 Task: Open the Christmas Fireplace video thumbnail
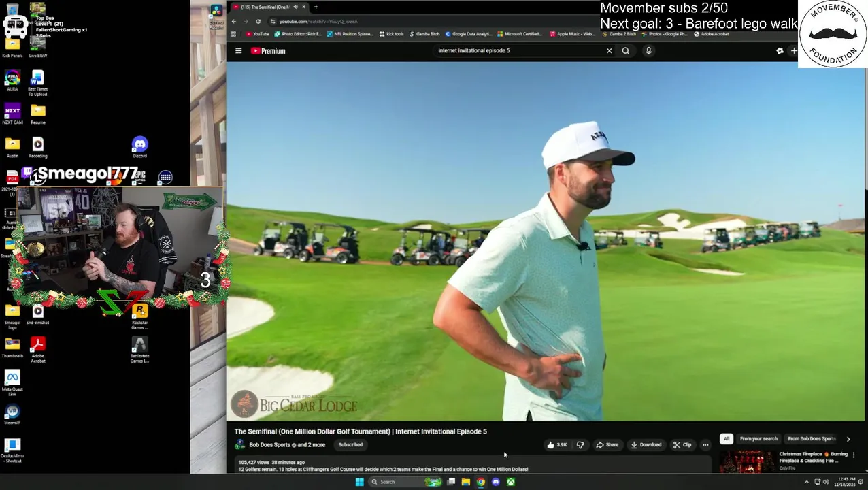[x=747, y=461]
